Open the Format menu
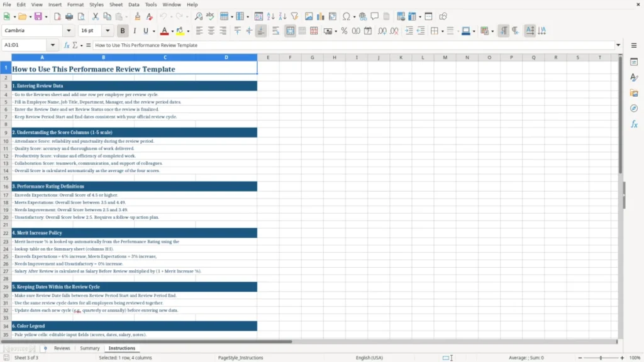Viewport: 644px width, 362px height. point(75,4)
